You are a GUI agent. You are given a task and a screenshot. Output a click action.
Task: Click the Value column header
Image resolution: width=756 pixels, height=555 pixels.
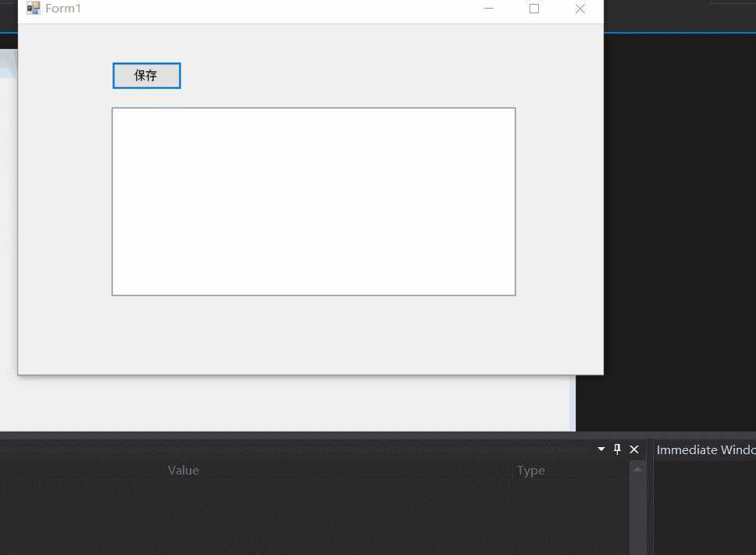184,470
